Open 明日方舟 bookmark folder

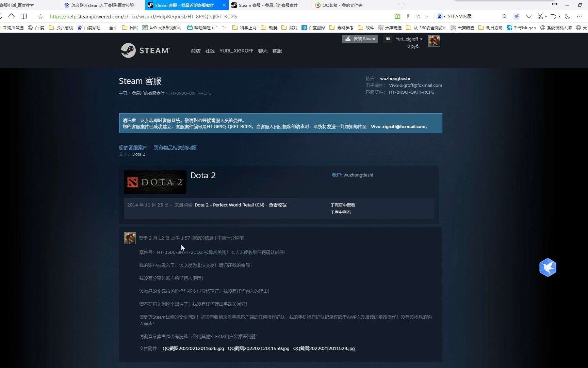coord(490,28)
